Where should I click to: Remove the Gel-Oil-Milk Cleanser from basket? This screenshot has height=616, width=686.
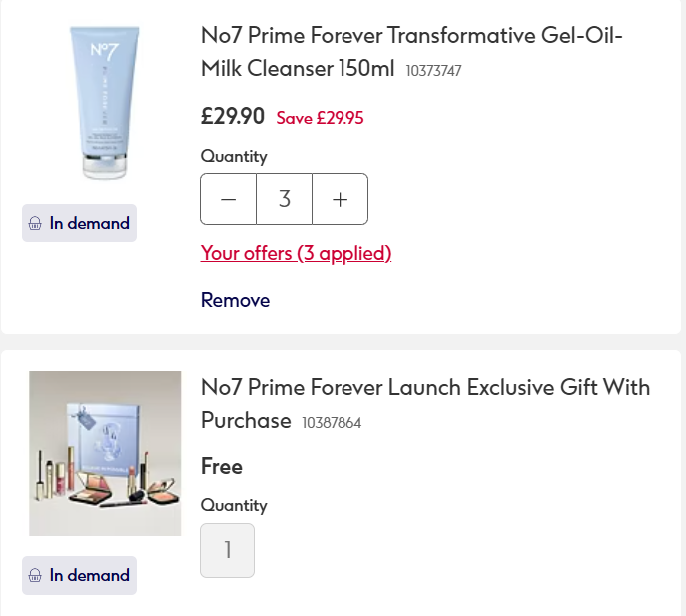click(x=235, y=300)
